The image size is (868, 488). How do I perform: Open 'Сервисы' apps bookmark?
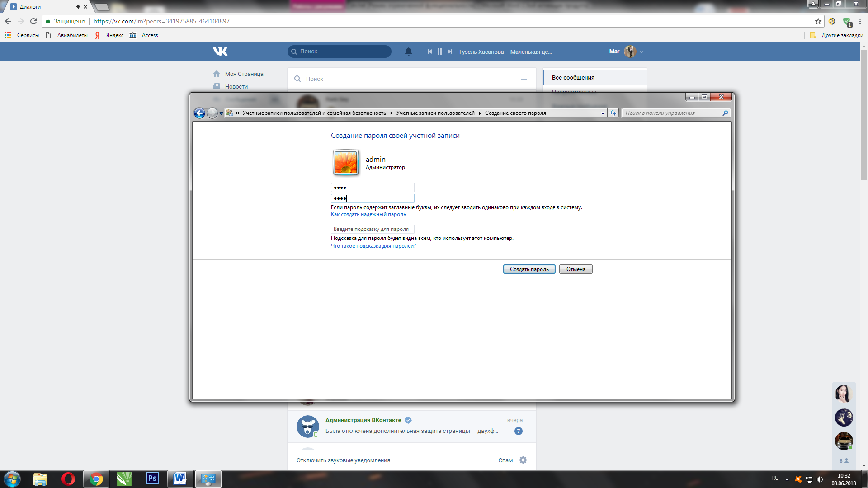(x=22, y=35)
